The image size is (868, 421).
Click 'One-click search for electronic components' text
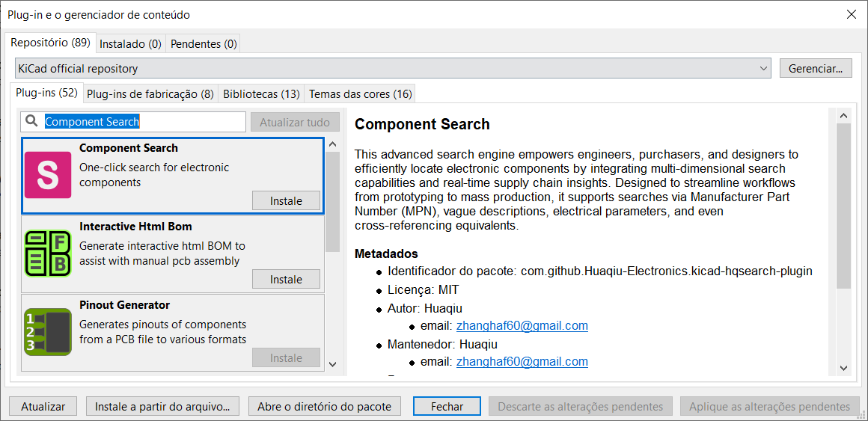(154, 174)
